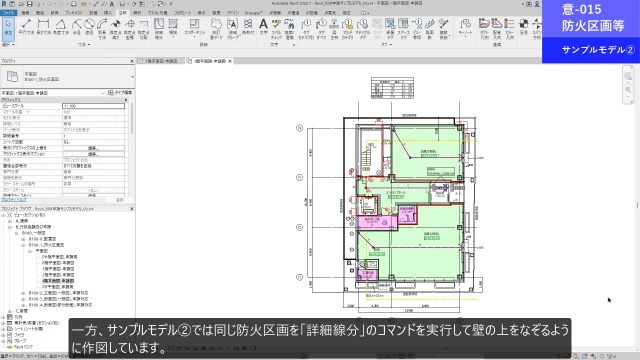Switch to the inactive first view tab
Viewport: 640px width, 360px height.
[x=159, y=61]
